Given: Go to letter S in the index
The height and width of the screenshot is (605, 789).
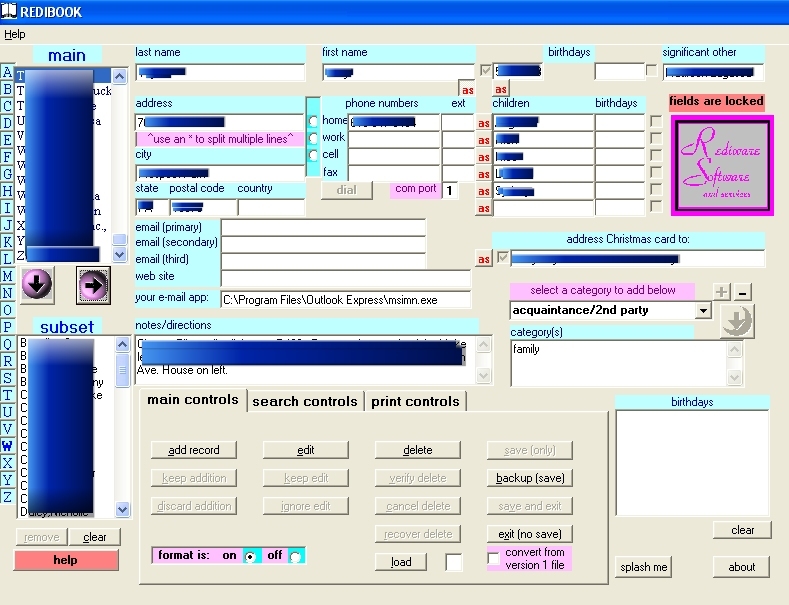Looking at the screenshot, I should [x=7, y=377].
